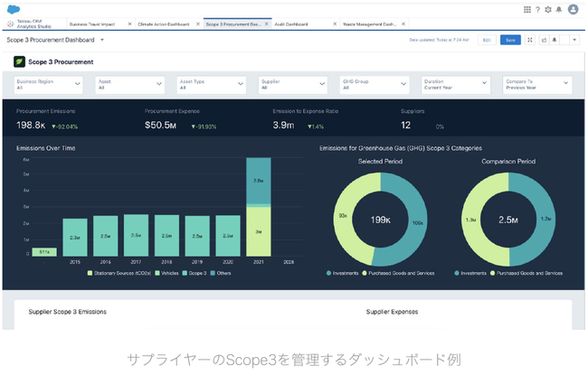Open the Asset Type filter dropdown
This screenshot has width=588, height=375.
211,84
